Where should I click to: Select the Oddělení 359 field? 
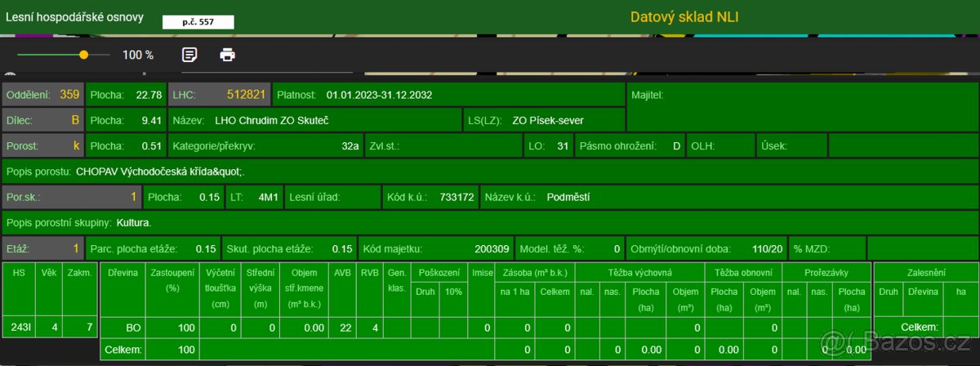click(42, 95)
